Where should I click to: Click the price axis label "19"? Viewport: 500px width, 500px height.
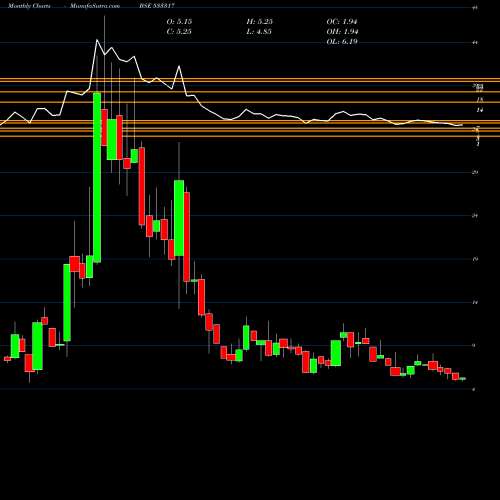(475, 259)
